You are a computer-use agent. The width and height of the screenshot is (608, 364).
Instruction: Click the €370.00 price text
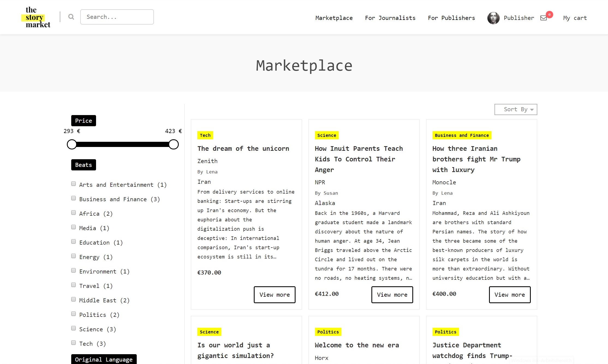[209, 273]
